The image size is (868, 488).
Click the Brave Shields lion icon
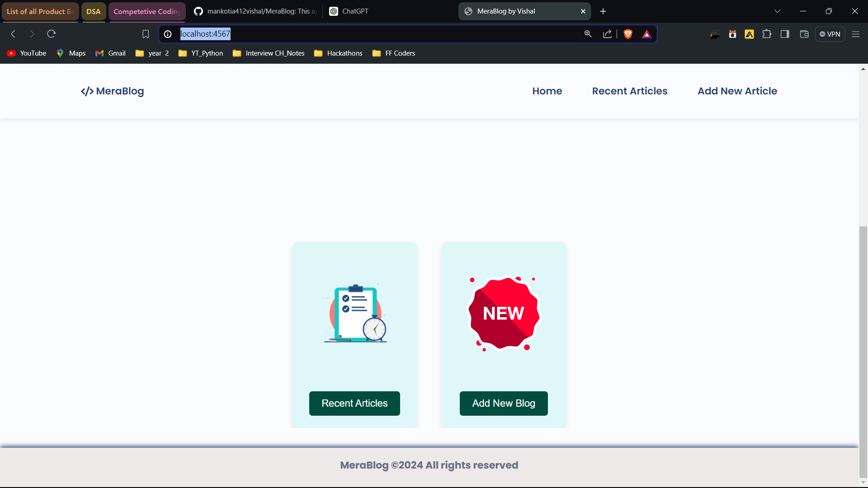(x=627, y=34)
